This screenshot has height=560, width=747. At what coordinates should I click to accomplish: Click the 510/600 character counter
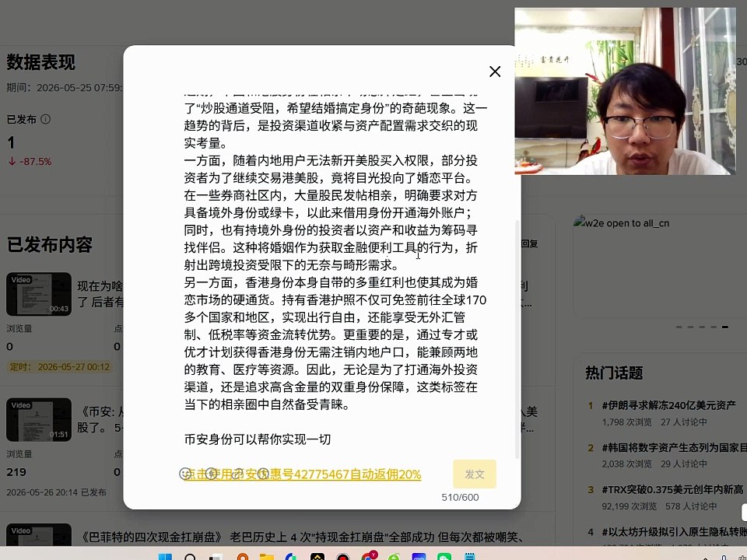pyautogui.click(x=460, y=497)
